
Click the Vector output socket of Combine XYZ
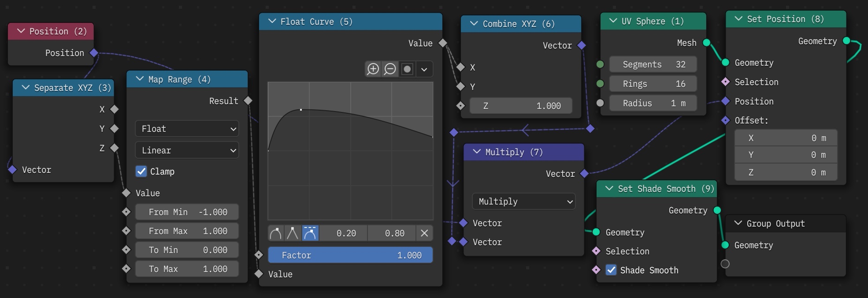(x=582, y=45)
